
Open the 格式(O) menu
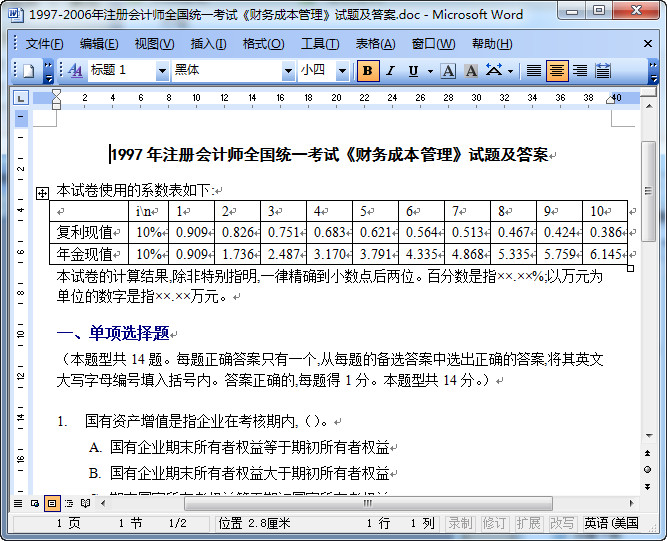point(263,44)
